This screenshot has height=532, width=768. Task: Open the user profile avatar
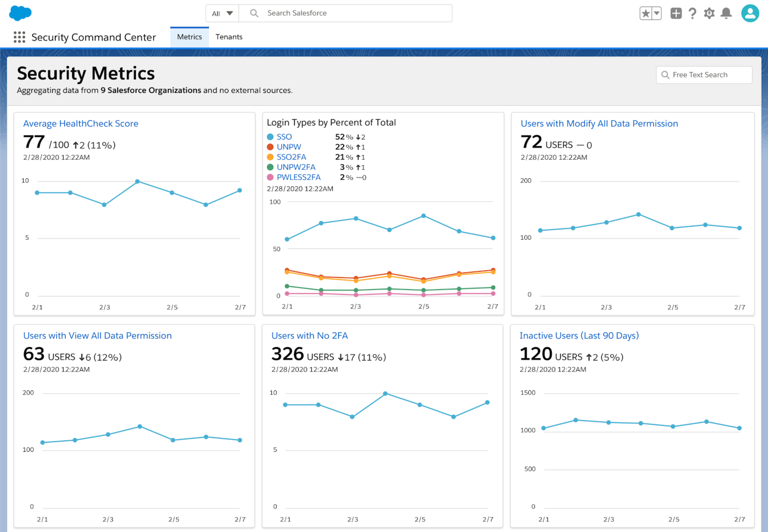pyautogui.click(x=750, y=13)
